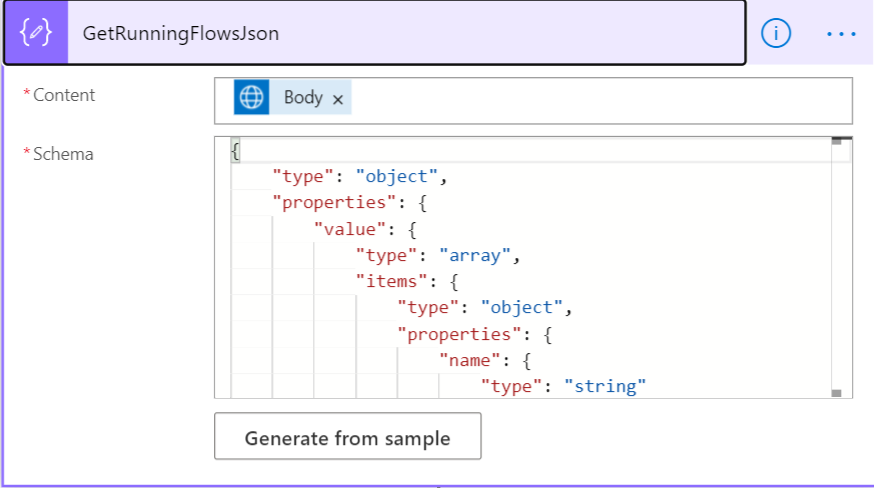
Task: Click the "array" value in the schema
Action: tap(480, 255)
